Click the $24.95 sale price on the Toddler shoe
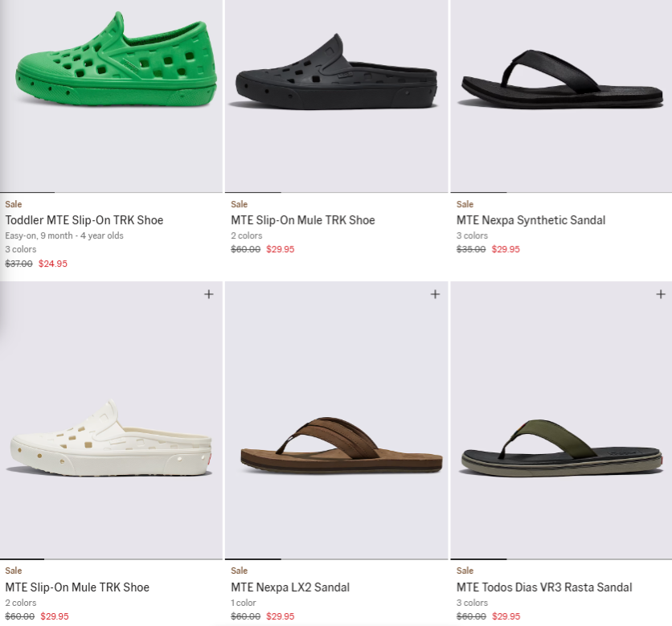The height and width of the screenshot is (626, 672). pyautogui.click(x=53, y=264)
